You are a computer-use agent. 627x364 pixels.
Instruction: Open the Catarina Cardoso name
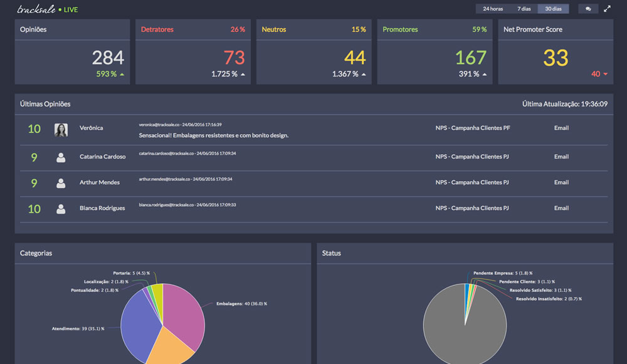coord(102,157)
